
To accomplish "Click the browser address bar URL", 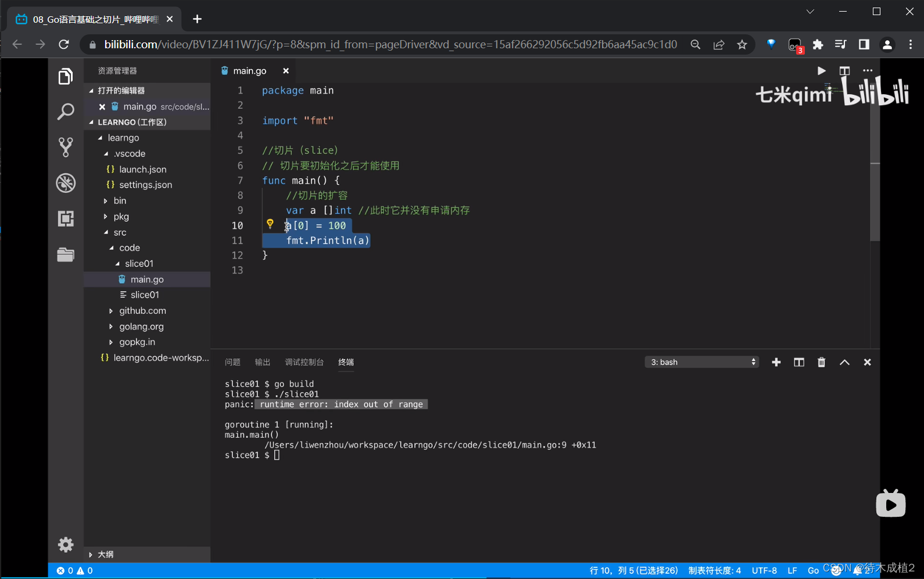I will (391, 44).
